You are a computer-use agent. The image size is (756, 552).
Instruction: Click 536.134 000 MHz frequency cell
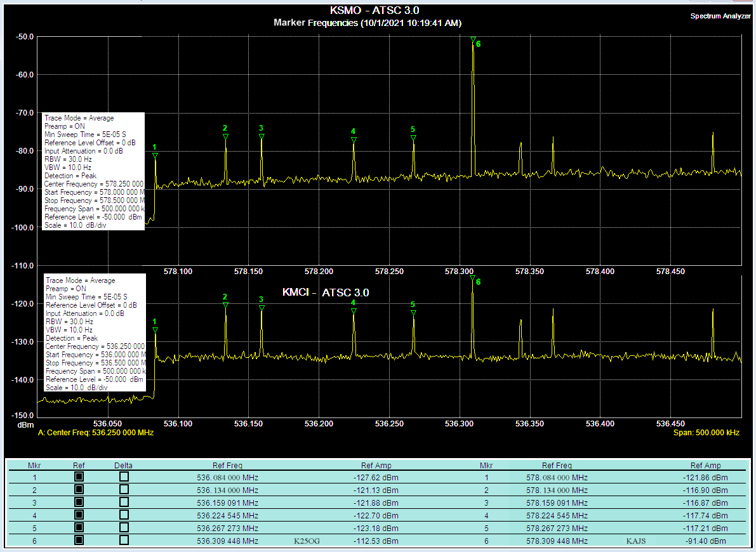[x=228, y=490]
